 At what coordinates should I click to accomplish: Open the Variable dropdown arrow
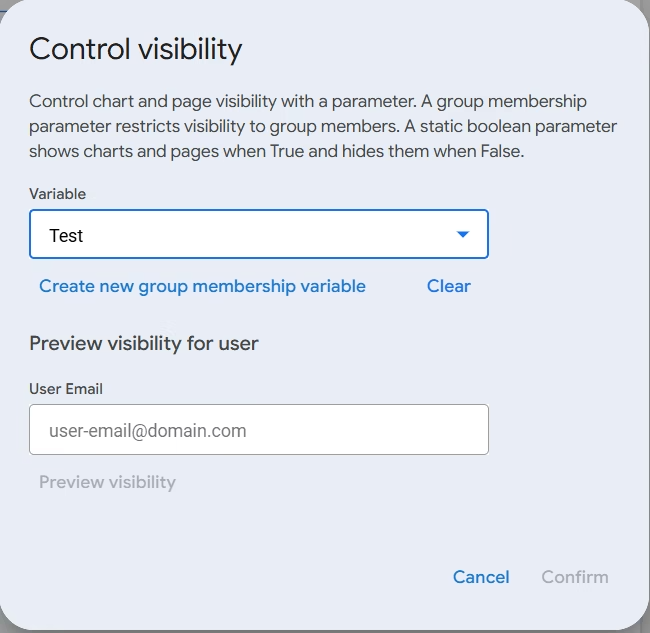(x=462, y=234)
